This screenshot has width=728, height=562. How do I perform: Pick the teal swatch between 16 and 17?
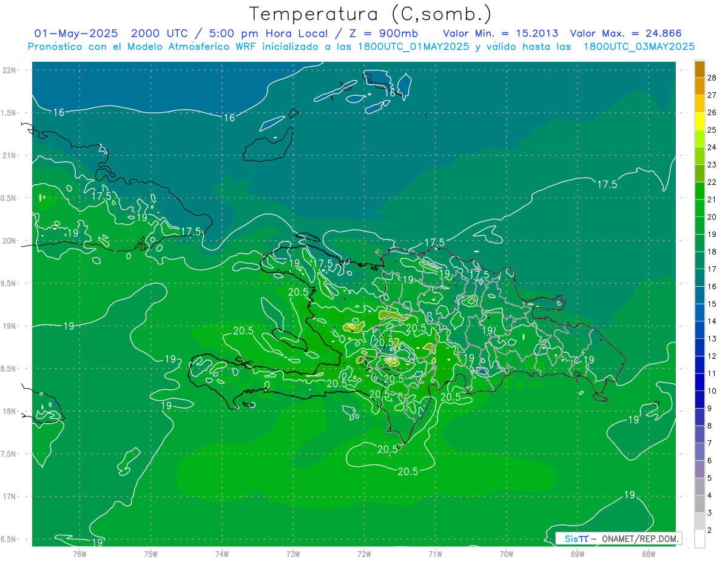pos(699,278)
